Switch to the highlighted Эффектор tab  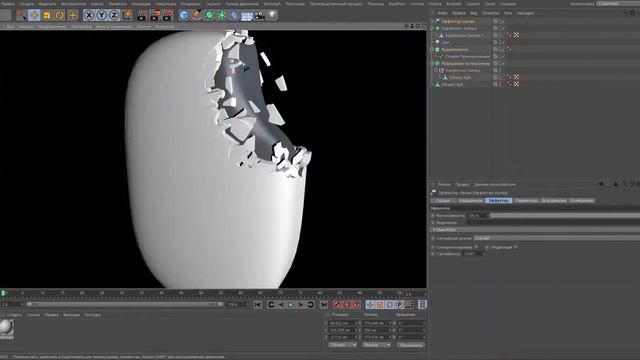click(498, 201)
